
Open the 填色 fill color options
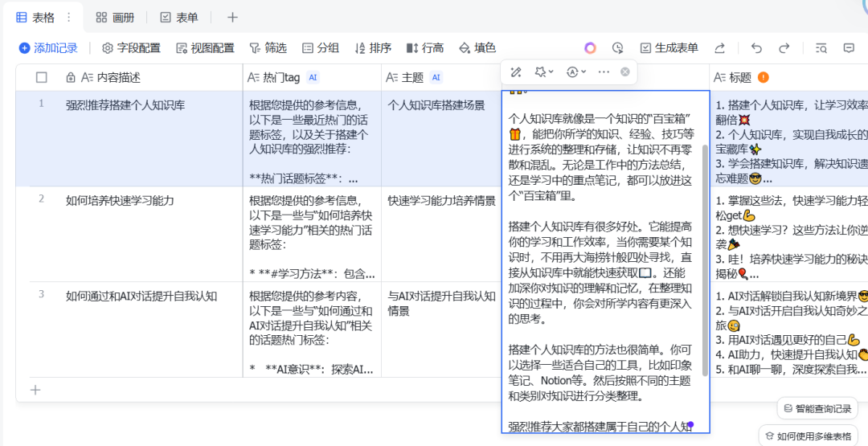click(477, 48)
